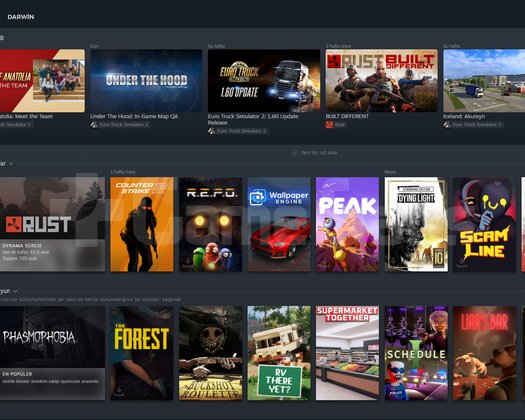The height and width of the screenshot is (420, 525).
Task: Click the '1 hafta önce' label above Counter-Strike 2
Action: click(123, 172)
